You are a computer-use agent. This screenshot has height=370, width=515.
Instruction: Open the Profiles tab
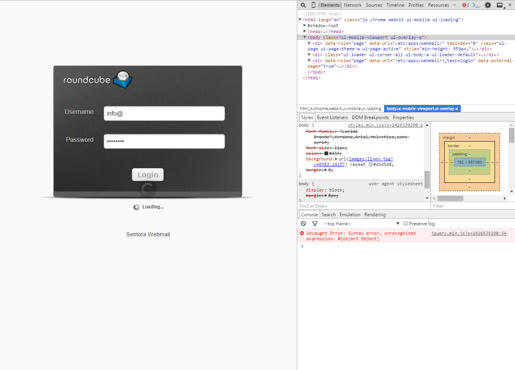(416, 5)
